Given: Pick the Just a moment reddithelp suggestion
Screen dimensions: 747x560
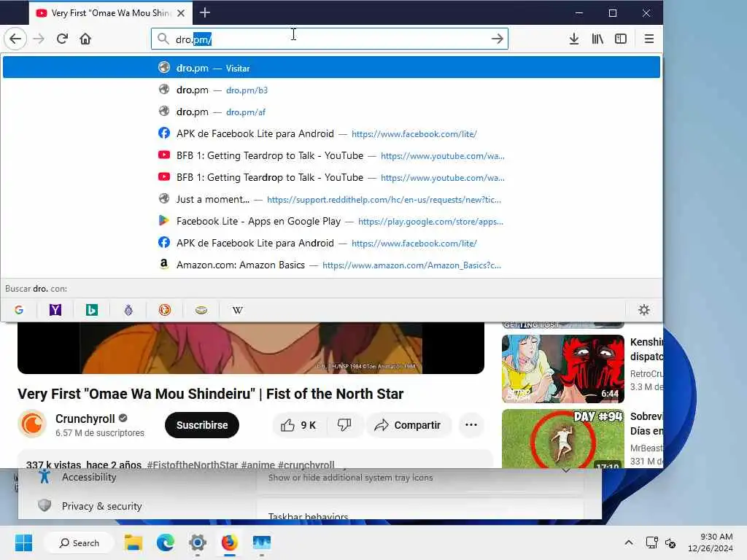Looking at the screenshot, I should click(x=332, y=199).
